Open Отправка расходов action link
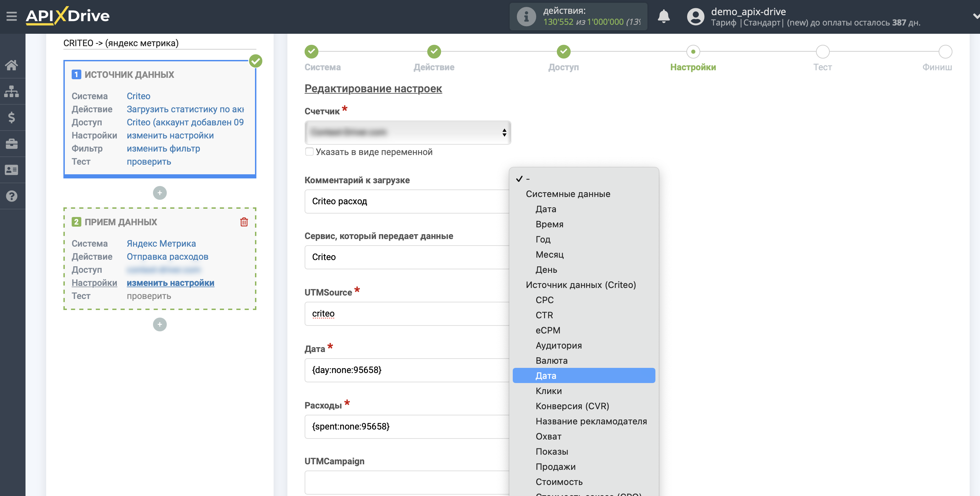 coord(167,257)
